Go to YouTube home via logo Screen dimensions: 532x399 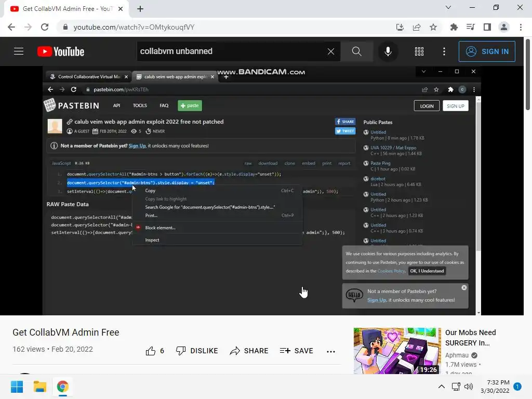tap(61, 51)
